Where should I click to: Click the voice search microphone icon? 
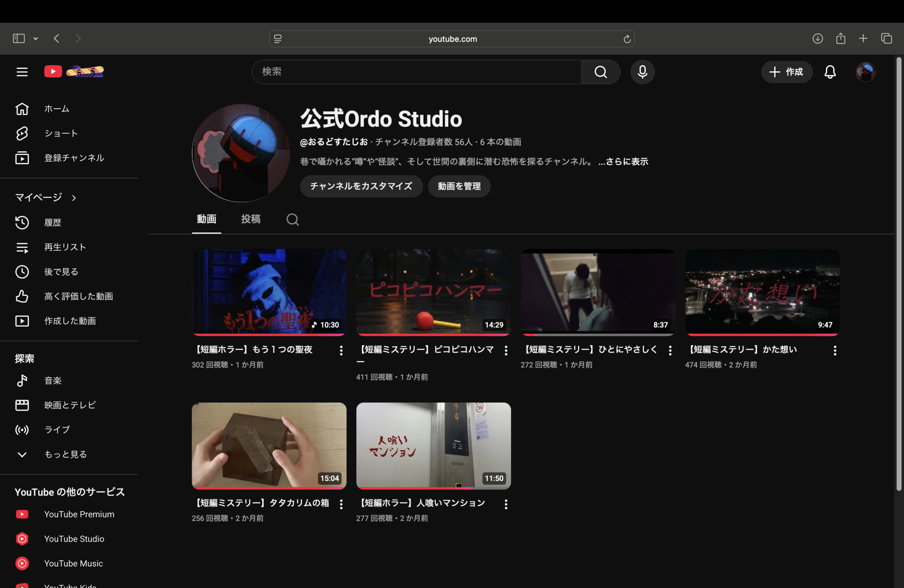click(642, 72)
